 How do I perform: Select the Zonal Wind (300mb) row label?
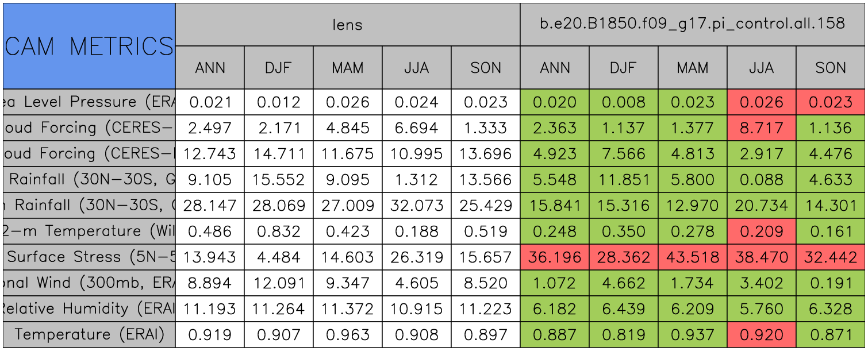[x=89, y=283]
